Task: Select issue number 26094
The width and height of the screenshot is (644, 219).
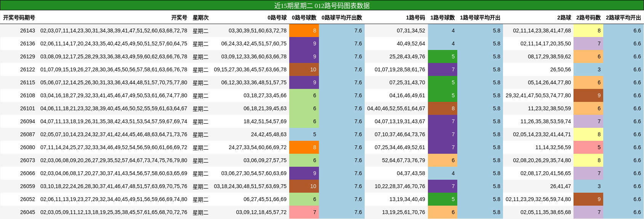Action: coord(27,121)
